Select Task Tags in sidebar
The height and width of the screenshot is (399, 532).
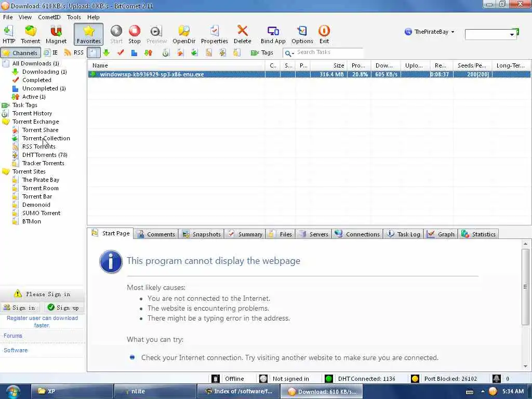coord(24,105)
